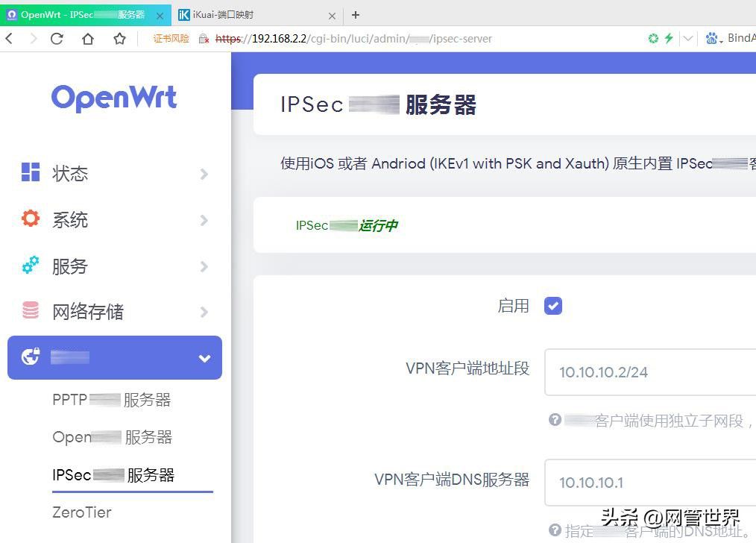Click the iKuai tab favicon
The width and height of the screenshot is (756, 543).
183,15
